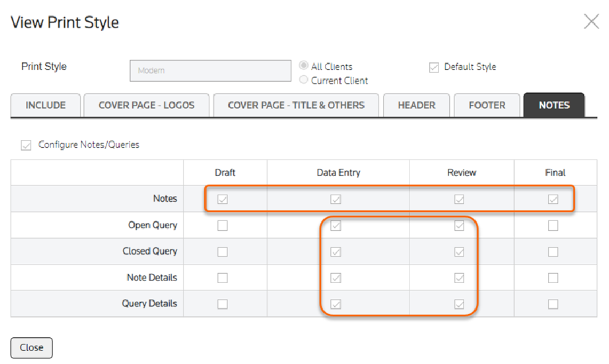
Task: Open COVER PAGE - TITLE & OTHERS tab
Action: tap(296, 105)
